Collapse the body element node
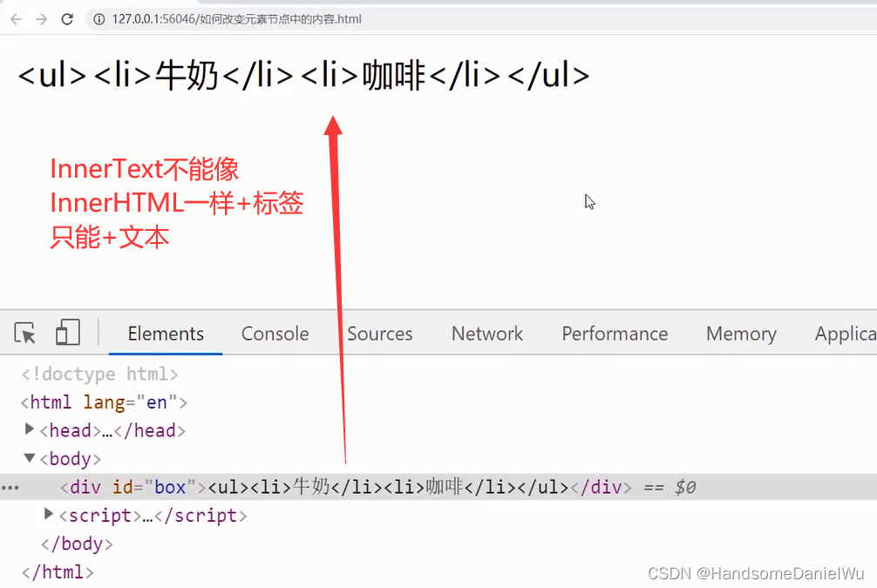 tap(29, 458)
